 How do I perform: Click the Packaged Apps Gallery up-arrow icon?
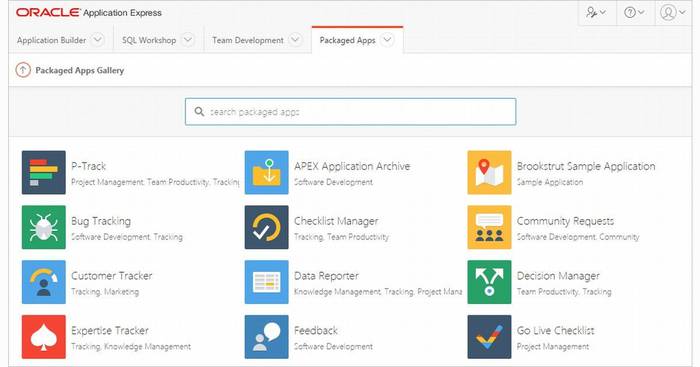[23, 70]
